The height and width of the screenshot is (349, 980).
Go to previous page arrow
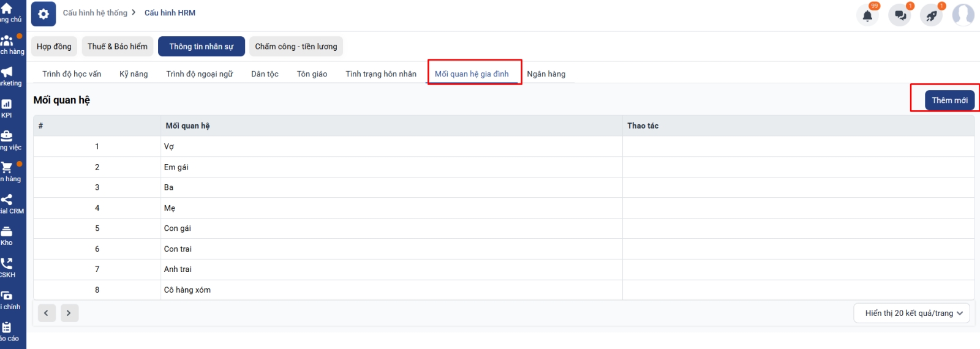tap(47, 313)
